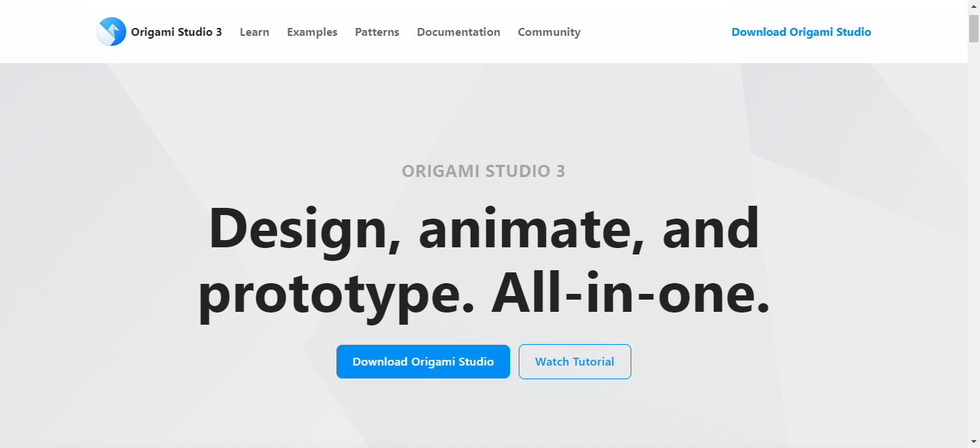
Task: Visit the Community page
Action: [550, 32]
